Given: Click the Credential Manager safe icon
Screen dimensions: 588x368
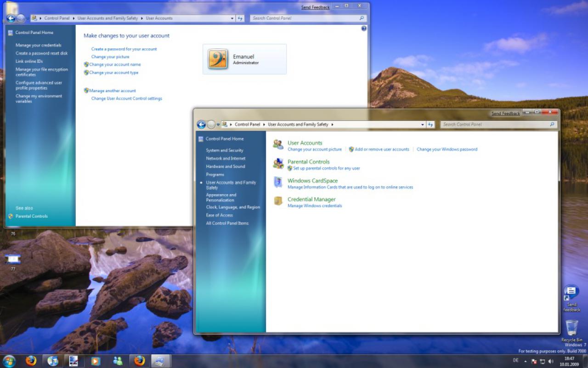Looking at the screenshot, I should 278,201.
